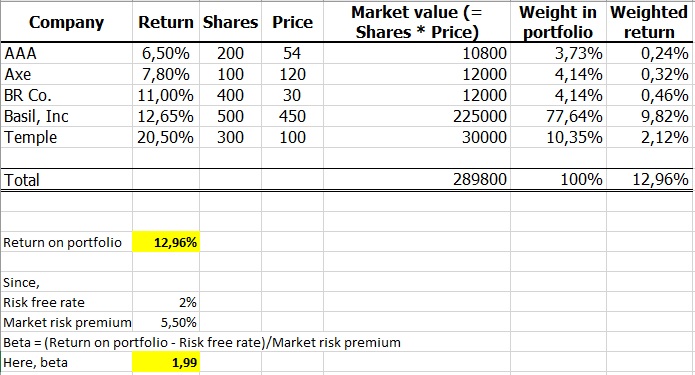695x375 pixels.
Task: Click the Market value header cell
Action: [417, 22]
